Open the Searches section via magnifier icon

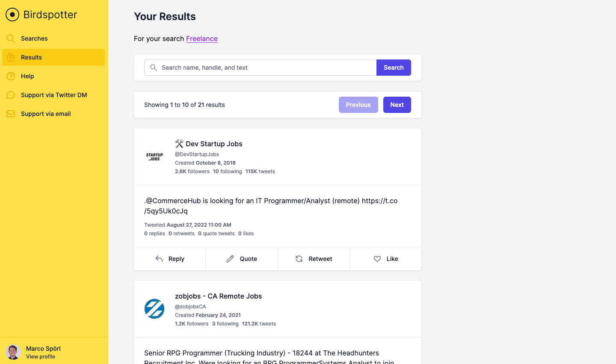(x=10, y=38)
